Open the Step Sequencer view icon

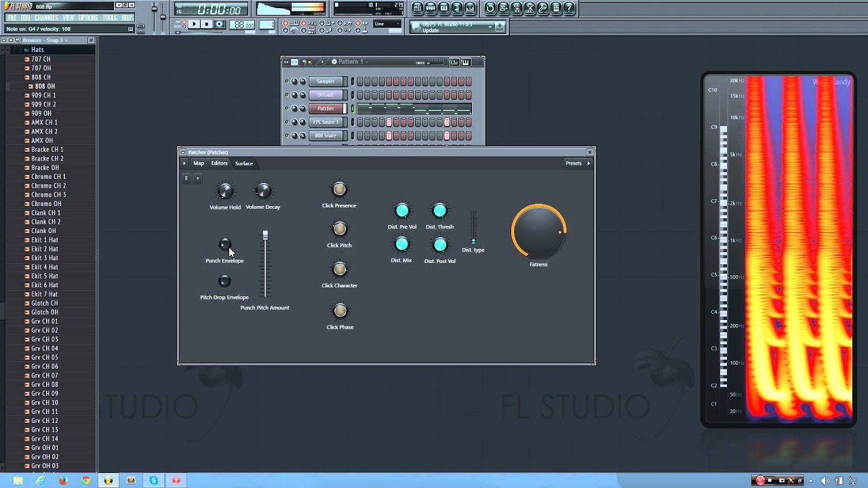tap(431, 8)
